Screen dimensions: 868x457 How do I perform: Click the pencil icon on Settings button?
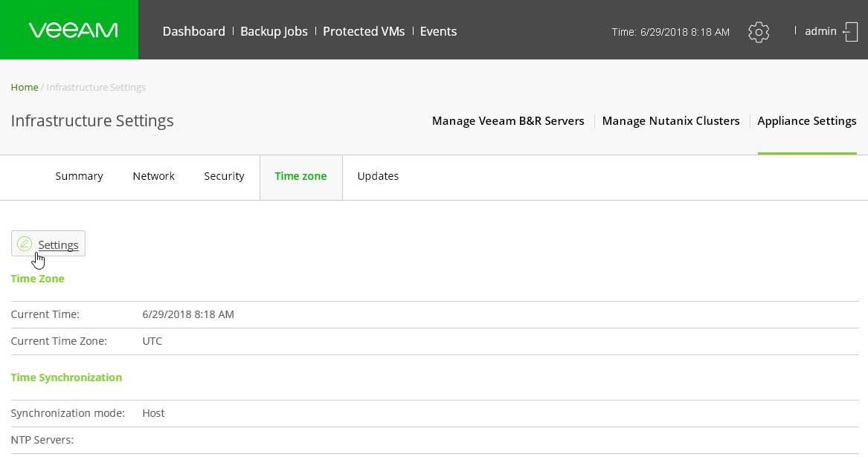tap(25, 244)
